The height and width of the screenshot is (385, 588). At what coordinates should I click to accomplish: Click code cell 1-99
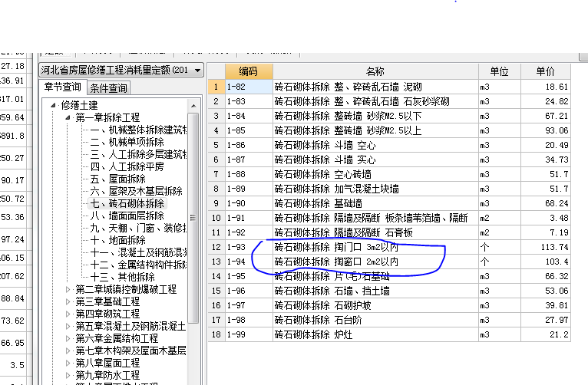pos(249,334)
